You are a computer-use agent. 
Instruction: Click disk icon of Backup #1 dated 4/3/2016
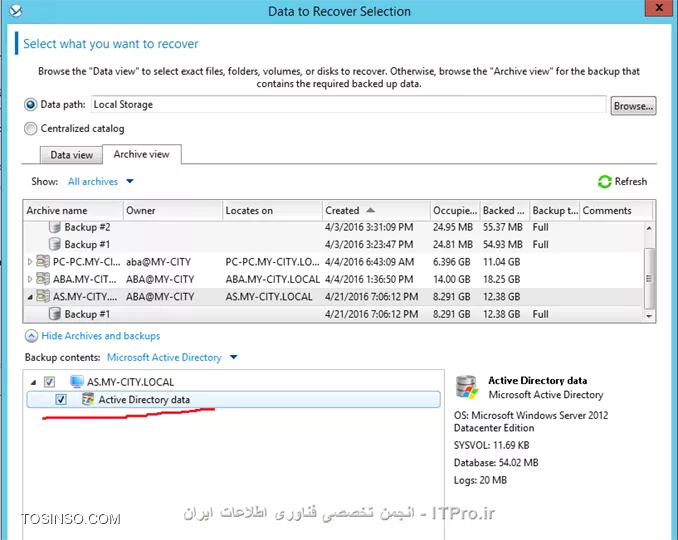[54, 244]
